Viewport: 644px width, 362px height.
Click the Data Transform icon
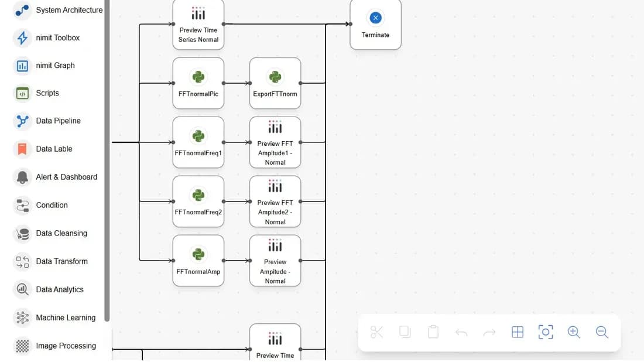[22, 261]
